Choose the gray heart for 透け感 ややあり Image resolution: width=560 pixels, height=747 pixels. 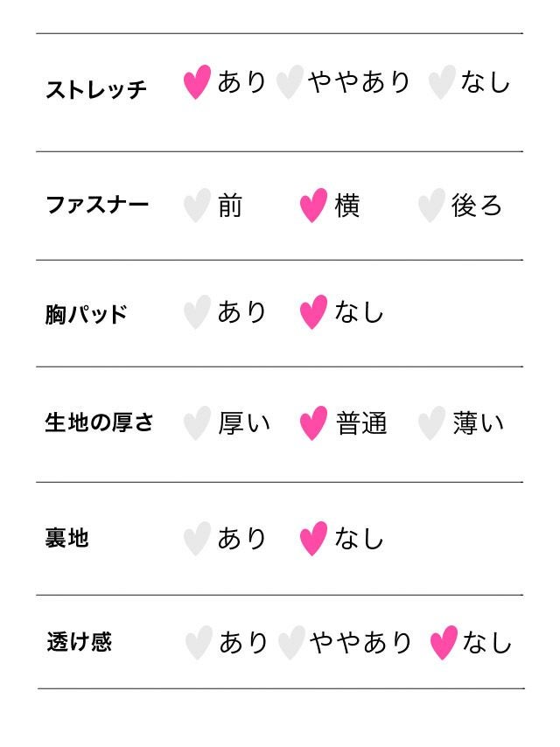(290, 643)
